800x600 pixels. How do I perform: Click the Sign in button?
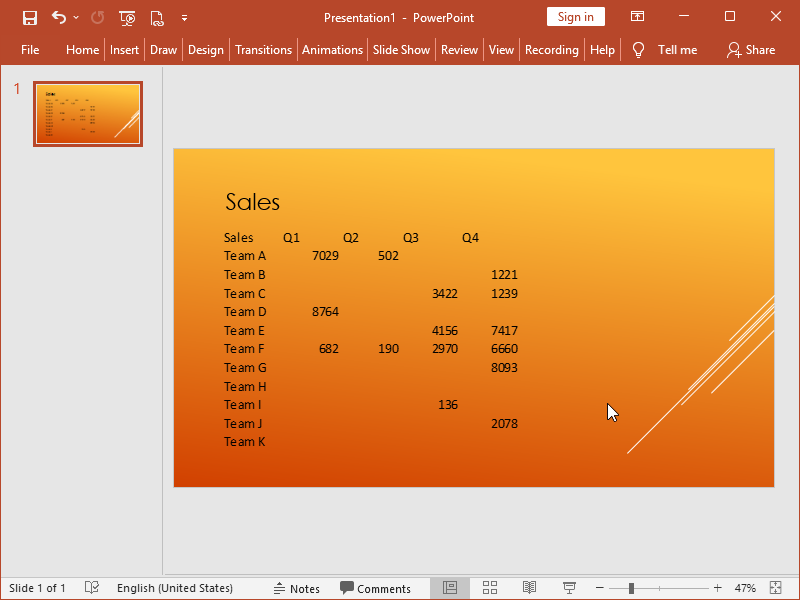576,17
